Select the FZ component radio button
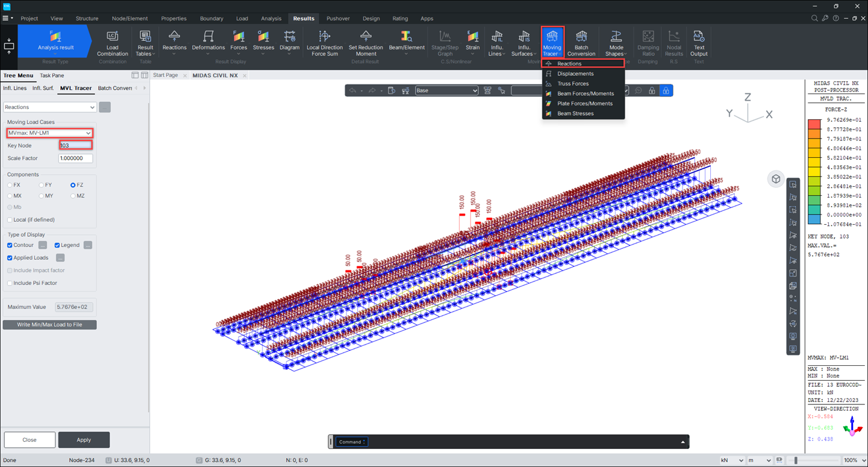 73,185
